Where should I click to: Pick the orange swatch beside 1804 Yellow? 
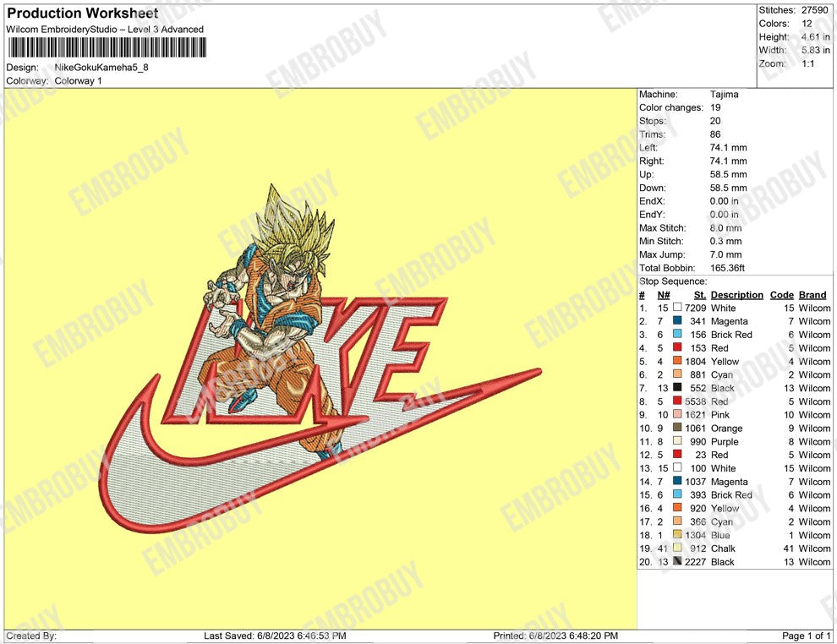click(x=677, y=361)
